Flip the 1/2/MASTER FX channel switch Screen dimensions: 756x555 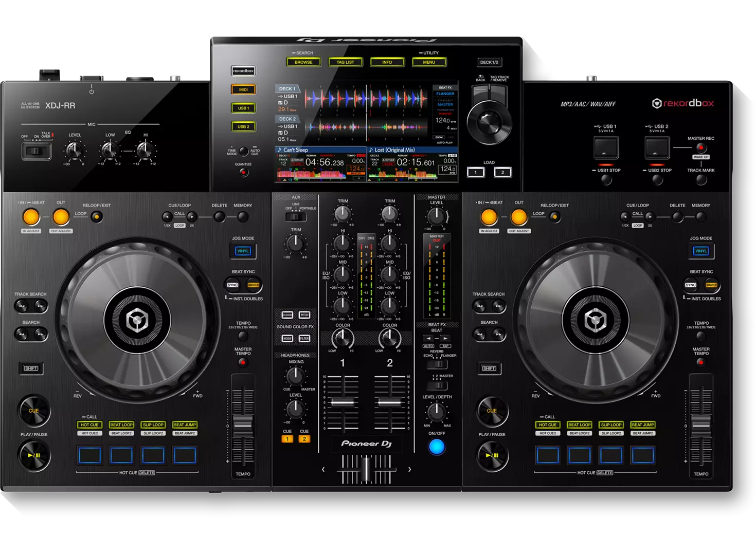437,385
